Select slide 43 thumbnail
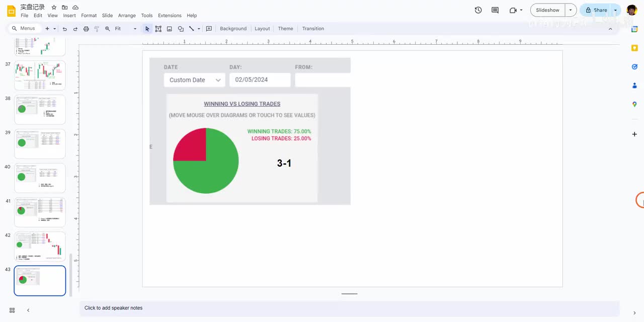644x322 pixels. pyautogui.click(x=40, y=281)
